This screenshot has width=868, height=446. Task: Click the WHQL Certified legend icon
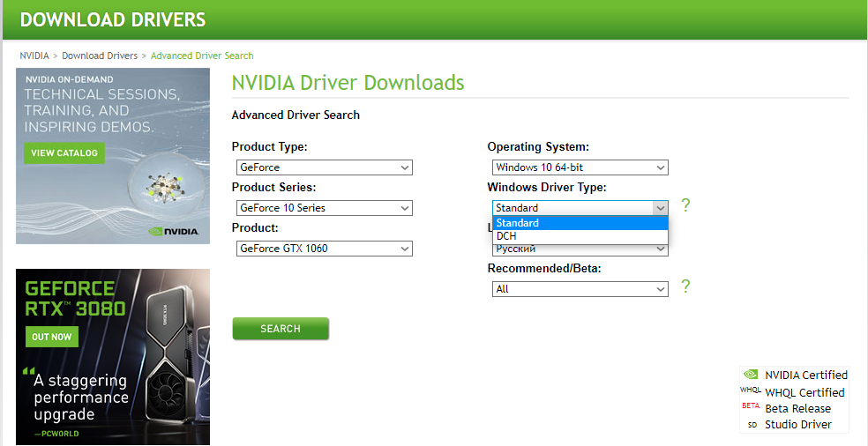[751, 390]
